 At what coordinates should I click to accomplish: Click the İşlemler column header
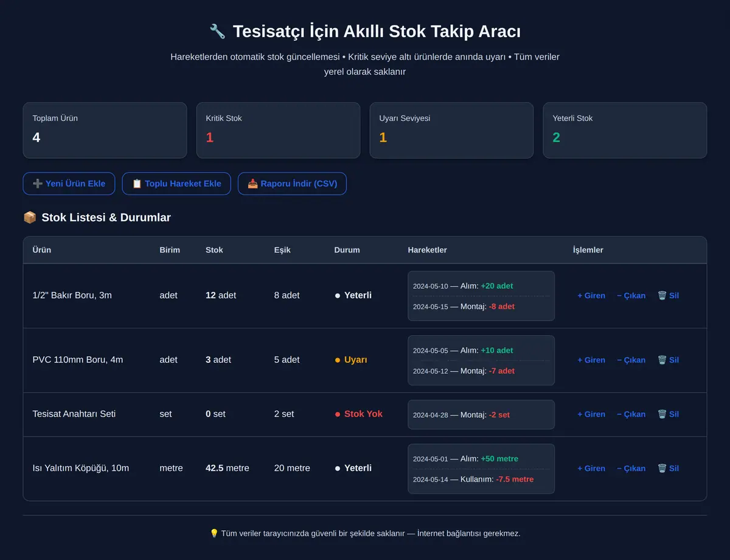point(588,250)
